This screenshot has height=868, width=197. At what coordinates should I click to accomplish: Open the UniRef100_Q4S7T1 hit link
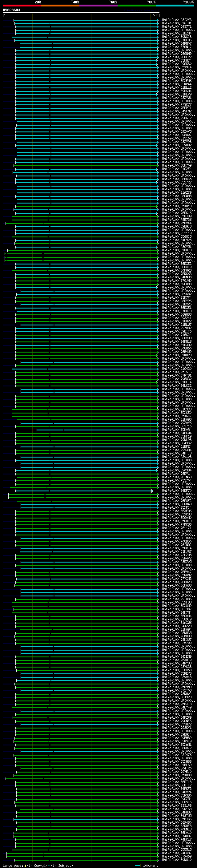[x=177, y=26]
